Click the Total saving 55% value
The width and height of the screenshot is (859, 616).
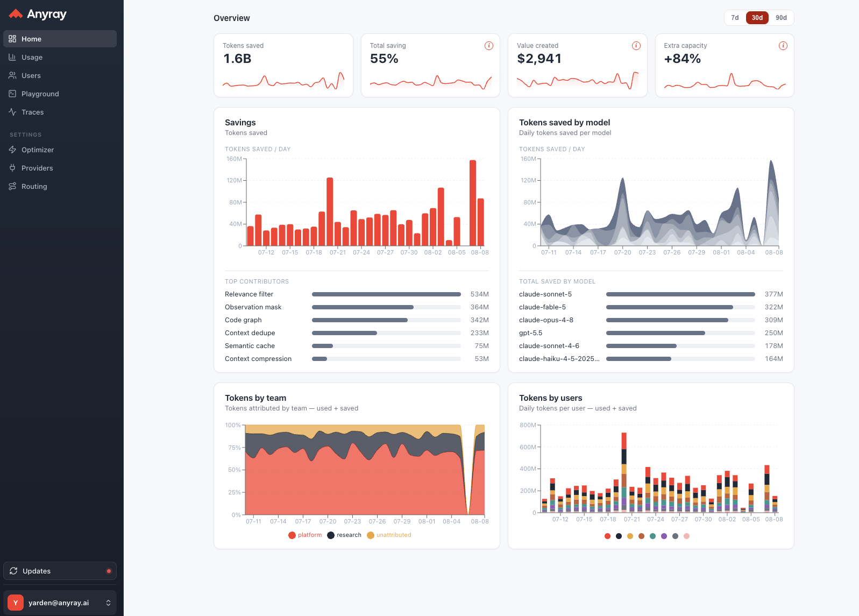(384, 59)
